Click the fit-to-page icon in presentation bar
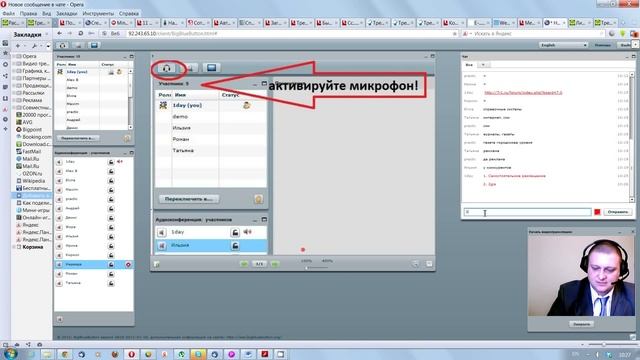The width and height of the screenshot is (640, 360). pyautogui.click(x=429, y=264)
